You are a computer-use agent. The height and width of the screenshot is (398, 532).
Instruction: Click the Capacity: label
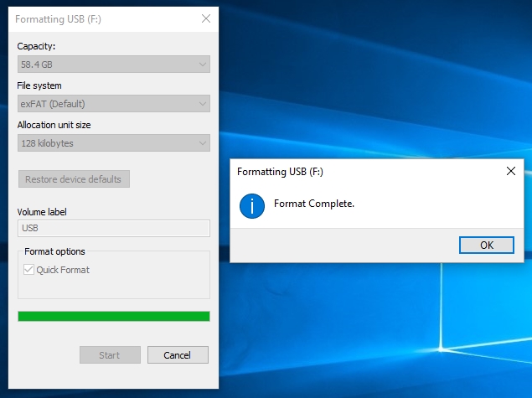click(x=36, y=46)
